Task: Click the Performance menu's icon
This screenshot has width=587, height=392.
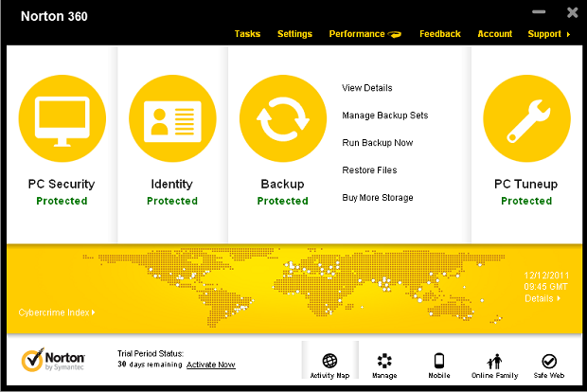Action: [395, 34]
